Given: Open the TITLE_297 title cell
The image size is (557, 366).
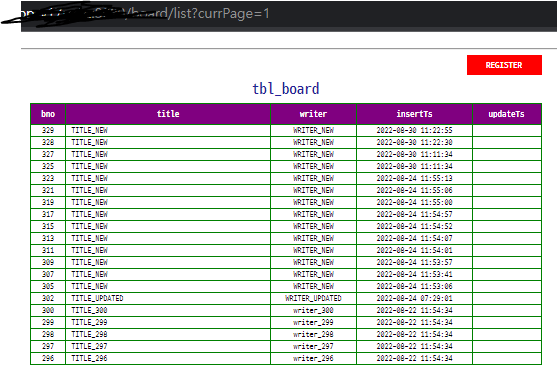Looking at the screenshot, I should pyautogui.click(x=168, y=346).
